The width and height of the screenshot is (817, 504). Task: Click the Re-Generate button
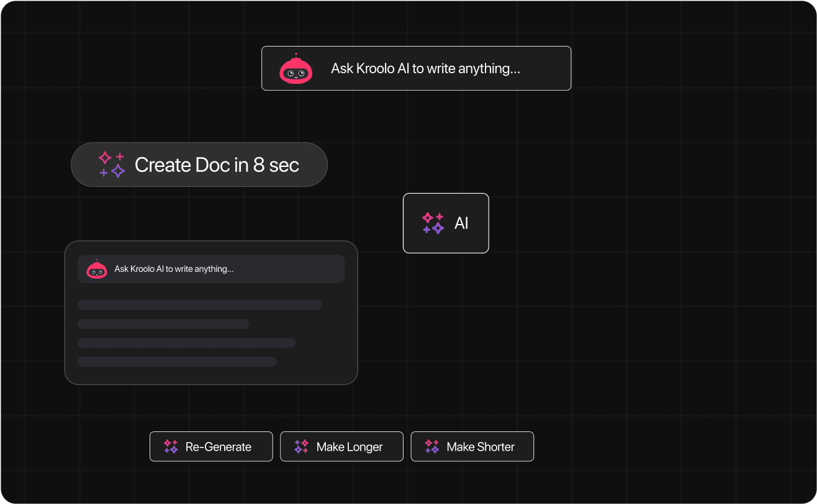(211, 446)
